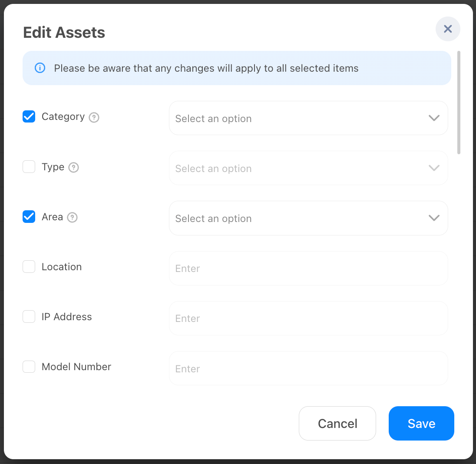
Task: Click the Area help question-mark icon
Action: (72, 217)
